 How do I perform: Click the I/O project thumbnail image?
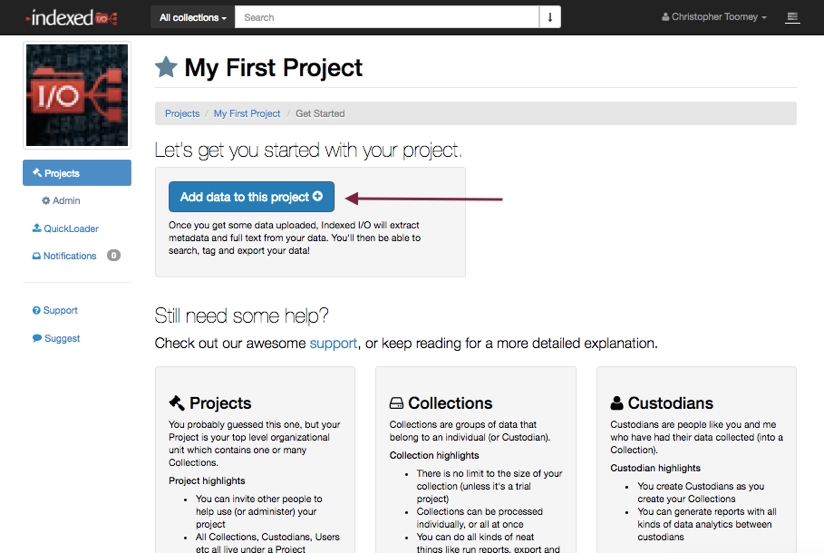77,95
